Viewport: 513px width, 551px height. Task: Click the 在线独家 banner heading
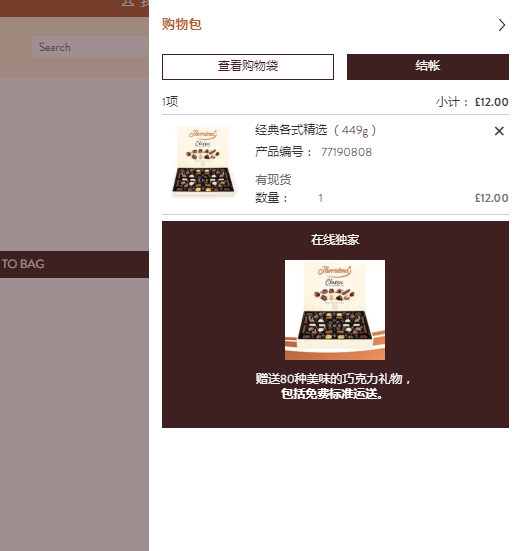click(x=335, y=240)
